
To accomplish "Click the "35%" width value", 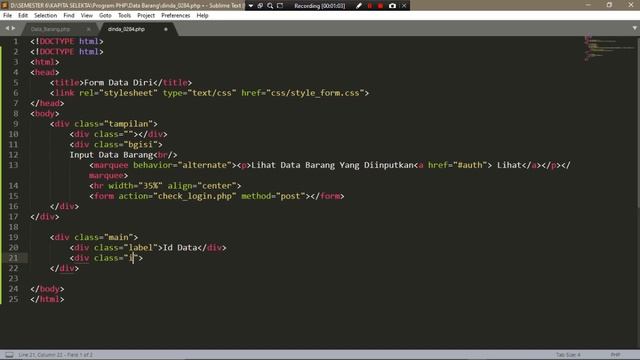I will tap(151, 186).
